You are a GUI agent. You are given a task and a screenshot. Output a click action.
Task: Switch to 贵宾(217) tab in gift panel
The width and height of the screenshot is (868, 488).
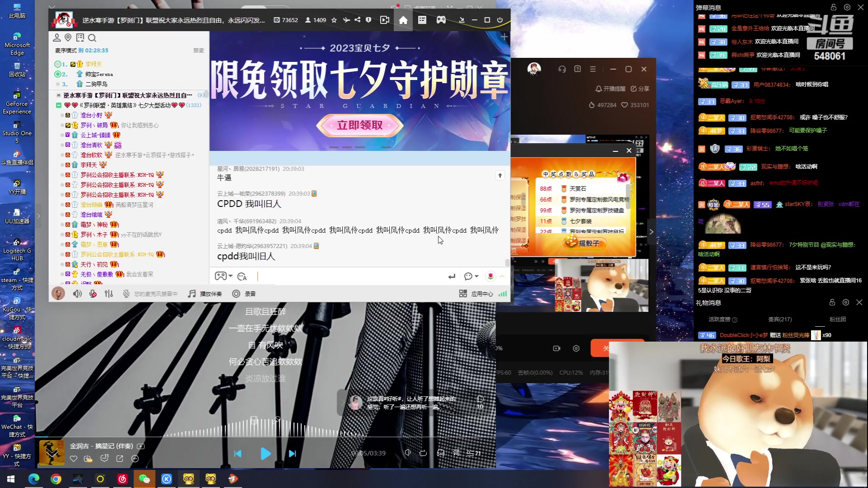(x=780, y=319)
